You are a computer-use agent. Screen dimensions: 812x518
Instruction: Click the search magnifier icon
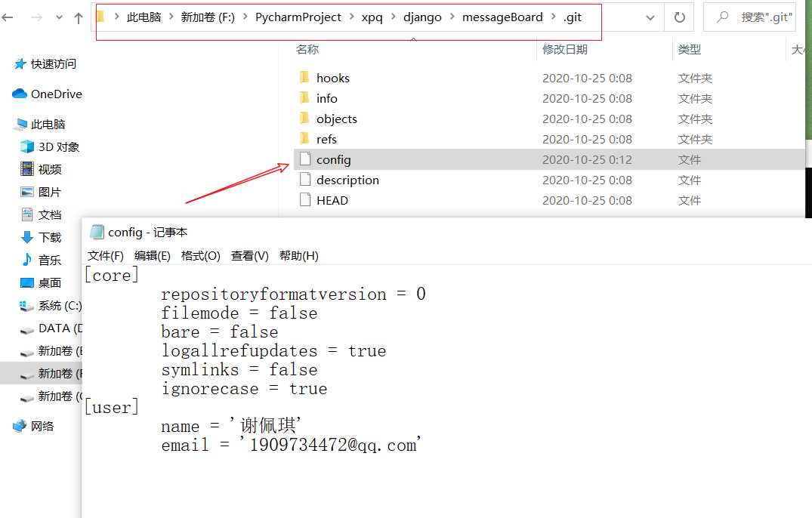722,17
